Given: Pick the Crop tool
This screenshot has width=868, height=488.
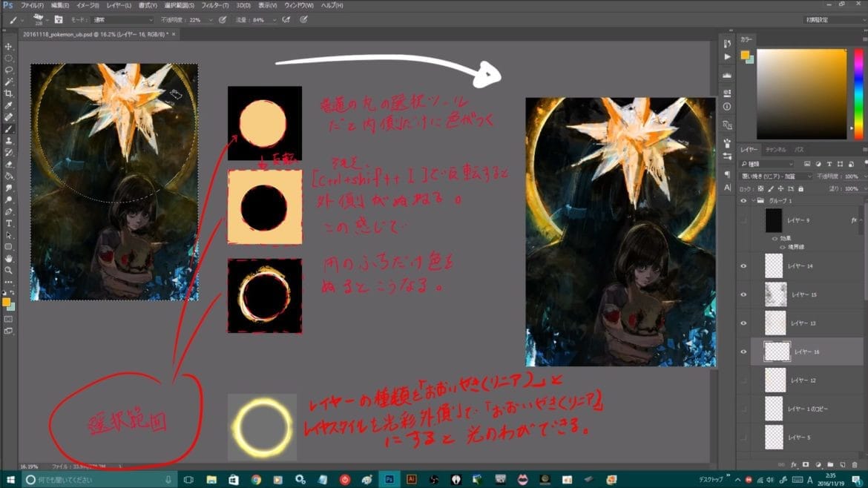Looking at the screenshot, I should click(x=9, y=93).
